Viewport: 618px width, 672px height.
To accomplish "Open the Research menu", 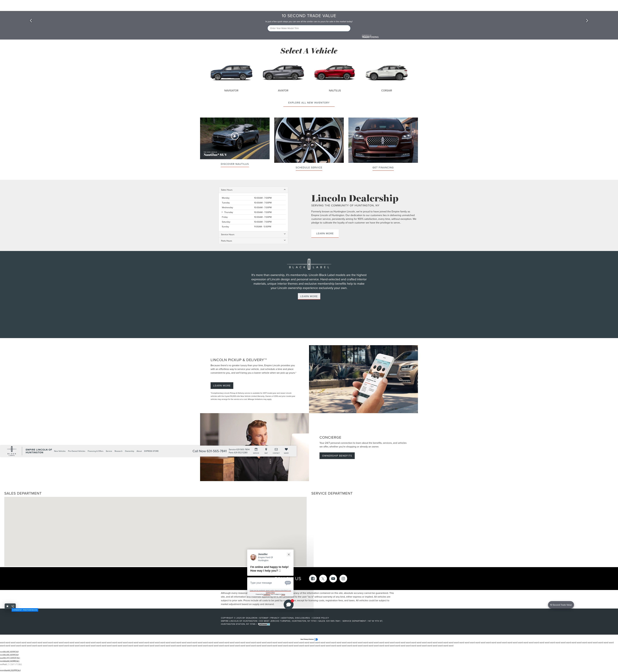I will coord(118,451).
